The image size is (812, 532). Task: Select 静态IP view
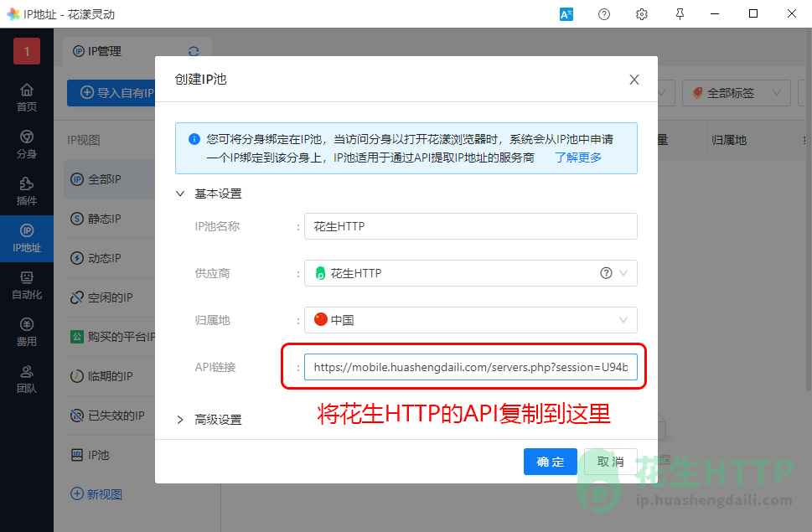point(109,219)
